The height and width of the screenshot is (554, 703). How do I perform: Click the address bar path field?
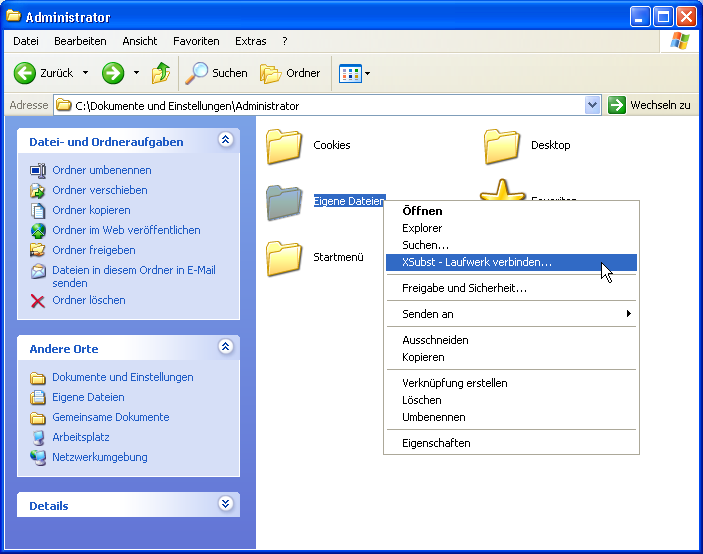[320, 105]
